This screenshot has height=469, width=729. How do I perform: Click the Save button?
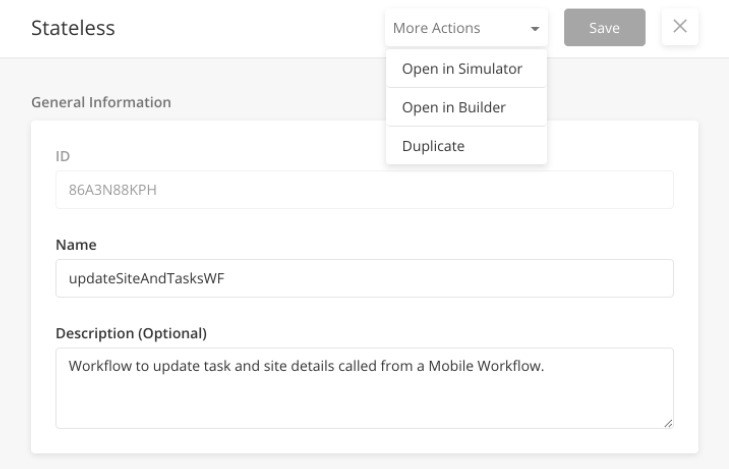coord(604,27)
